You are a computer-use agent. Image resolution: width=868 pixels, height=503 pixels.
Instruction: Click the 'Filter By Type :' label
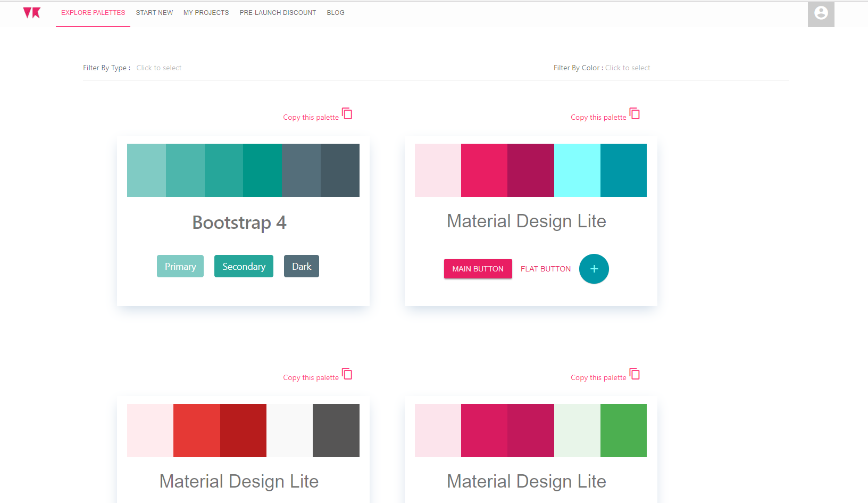(107, 68)
